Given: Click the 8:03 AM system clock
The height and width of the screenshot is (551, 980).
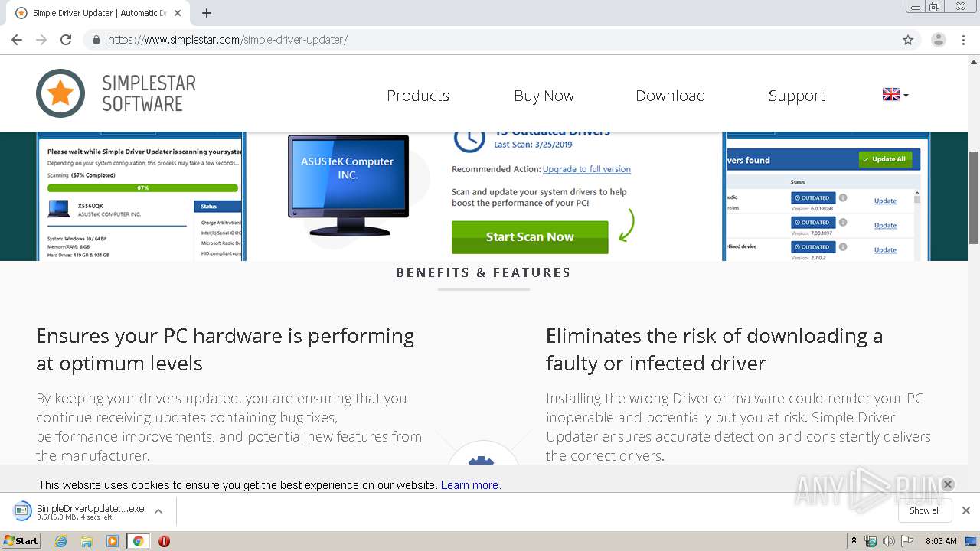Looking at the screenshot, I should [941, 541].
